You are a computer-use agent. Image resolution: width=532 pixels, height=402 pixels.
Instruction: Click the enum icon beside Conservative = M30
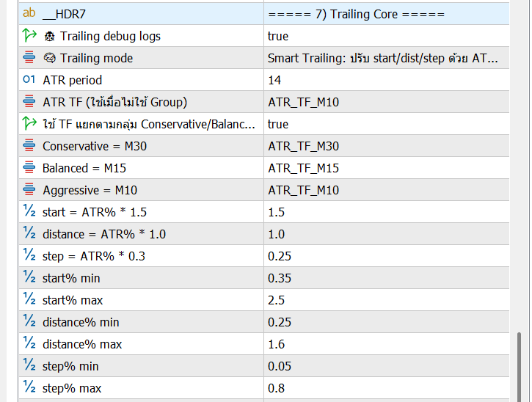29,146
